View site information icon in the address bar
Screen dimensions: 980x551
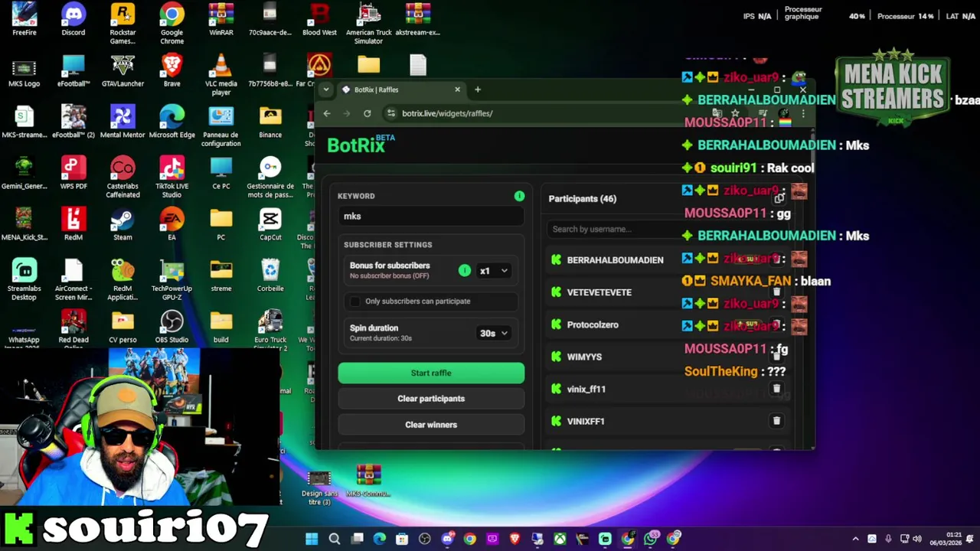coord(391,113)
